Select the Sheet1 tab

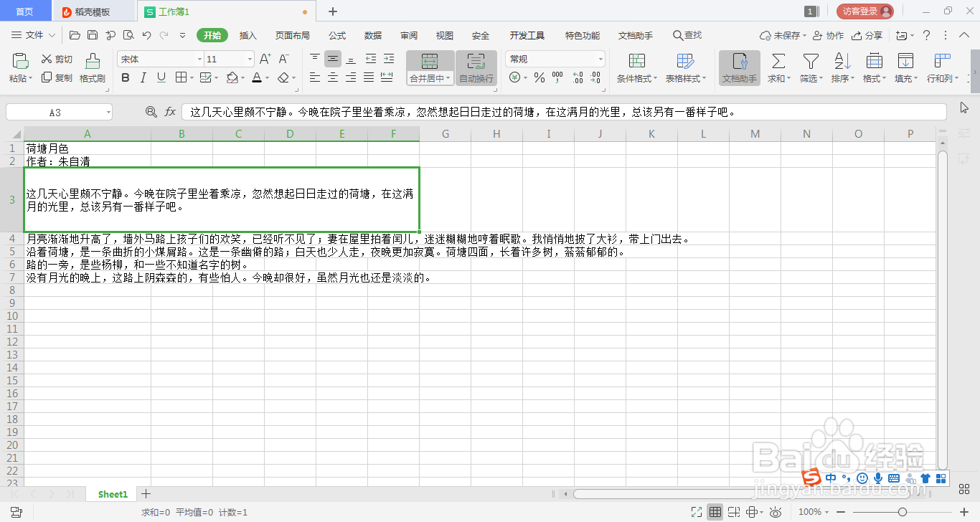[113, 494]
